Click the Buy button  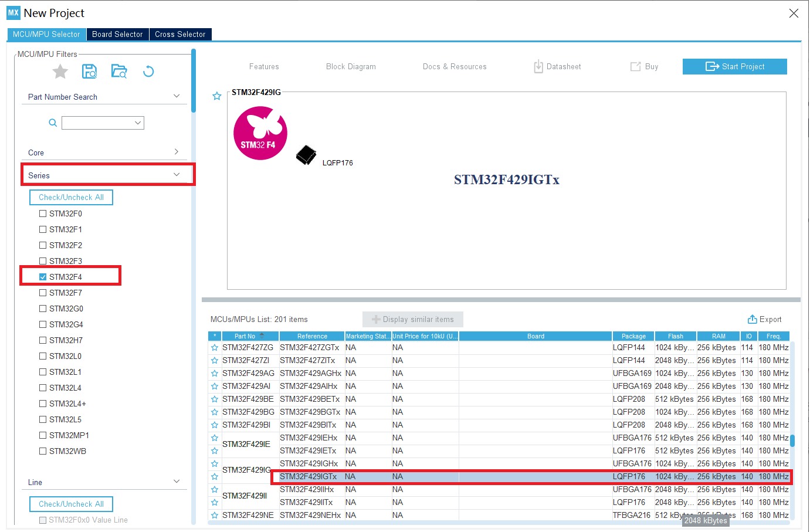coord(644,67)
